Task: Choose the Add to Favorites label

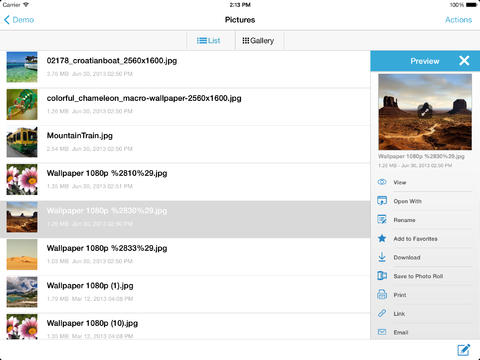Action: pyautogui.click(x=415, y=239)
